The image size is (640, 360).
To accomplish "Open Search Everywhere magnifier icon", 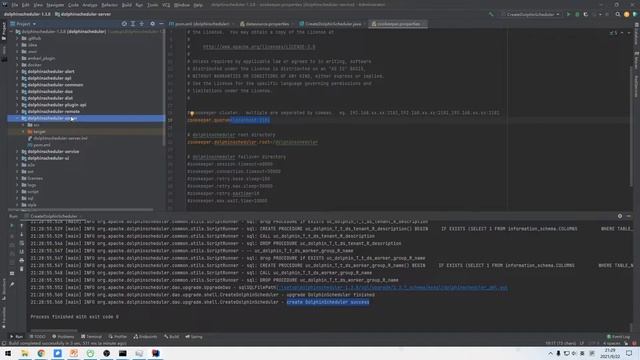I will click(618, 14).
